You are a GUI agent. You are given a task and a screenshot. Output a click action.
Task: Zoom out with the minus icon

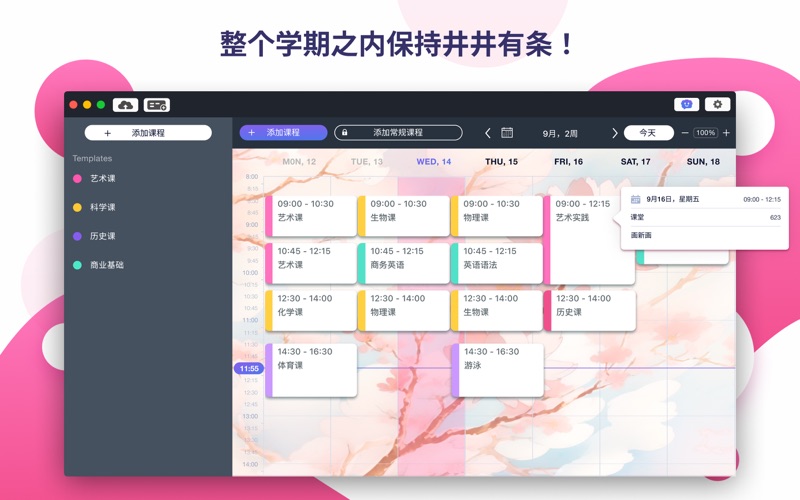[x=685, y=133]
